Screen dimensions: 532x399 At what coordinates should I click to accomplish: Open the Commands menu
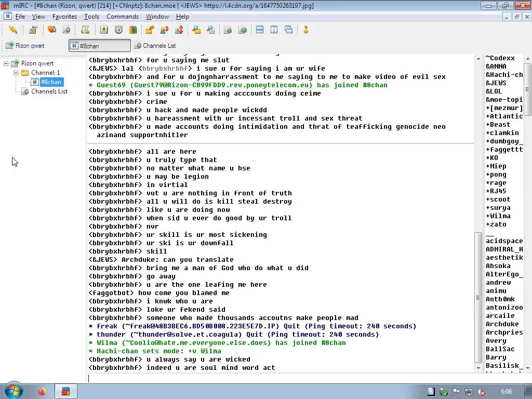coord(123,17)
